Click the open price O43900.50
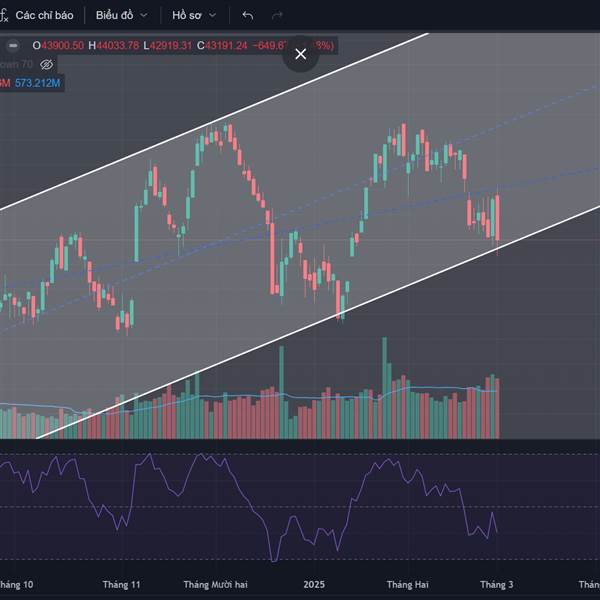Screen dimensions: 600x600 point(58,46)
